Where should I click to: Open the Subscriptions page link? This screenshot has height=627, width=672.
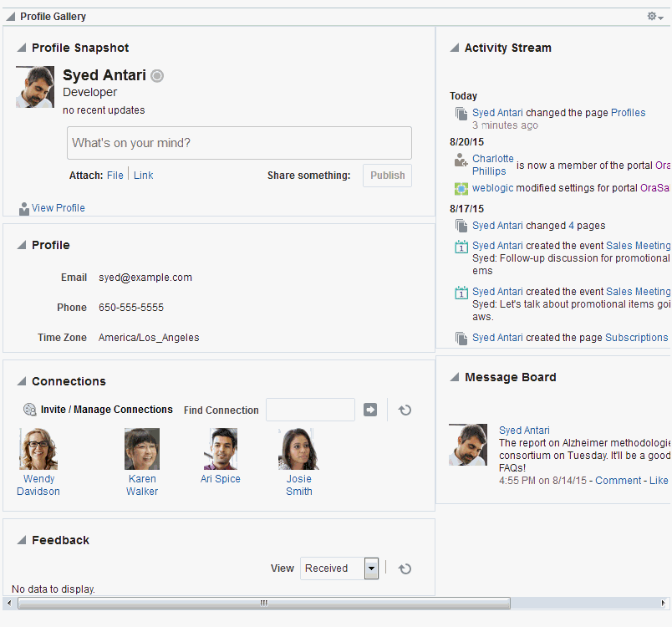pos(636,338)
